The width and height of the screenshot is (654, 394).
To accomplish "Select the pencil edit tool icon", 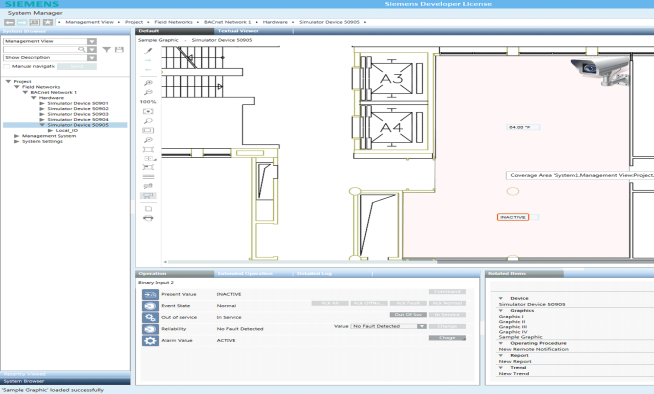I will click(x=148, y=51).
